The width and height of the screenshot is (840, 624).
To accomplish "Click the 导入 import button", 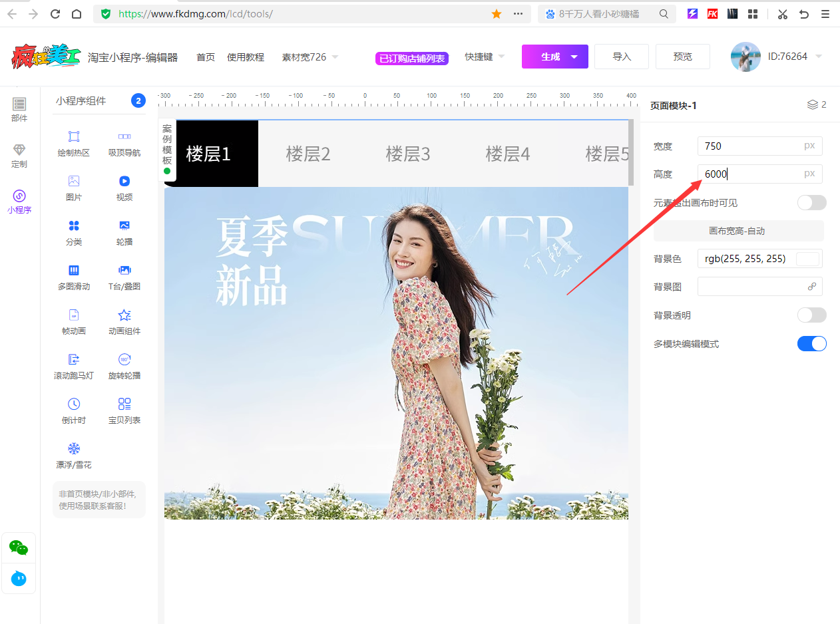I will (x=622, y=57).
